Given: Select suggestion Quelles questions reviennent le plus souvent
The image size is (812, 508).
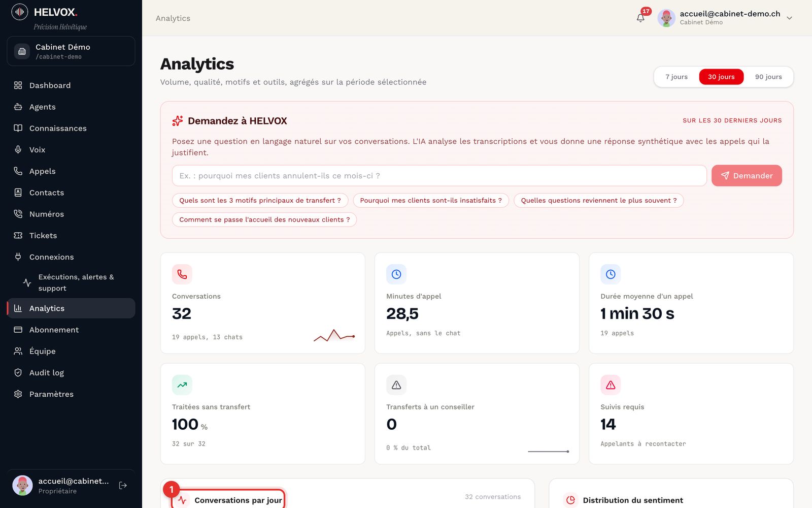Looking at the screenshot, I should tap(599, 201).
